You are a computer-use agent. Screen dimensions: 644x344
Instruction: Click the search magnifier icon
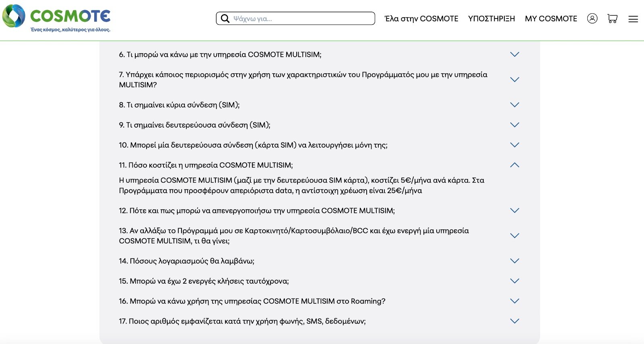225,19
